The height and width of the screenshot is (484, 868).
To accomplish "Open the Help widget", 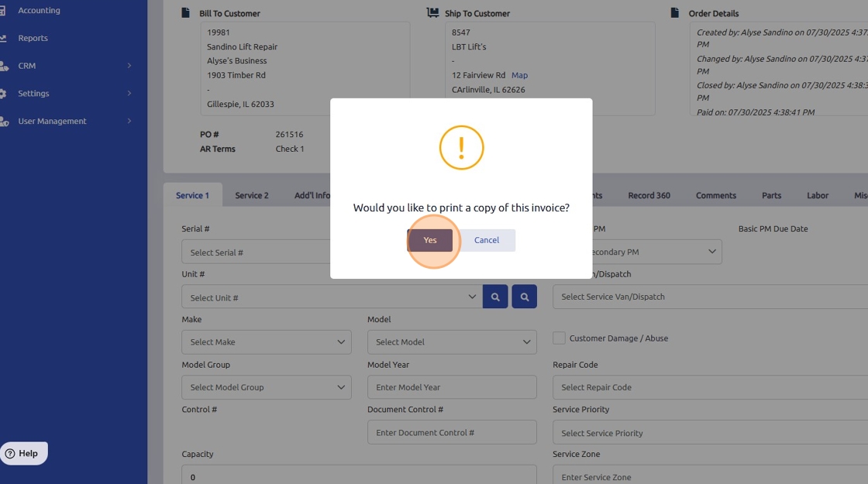I will [23, 453].
